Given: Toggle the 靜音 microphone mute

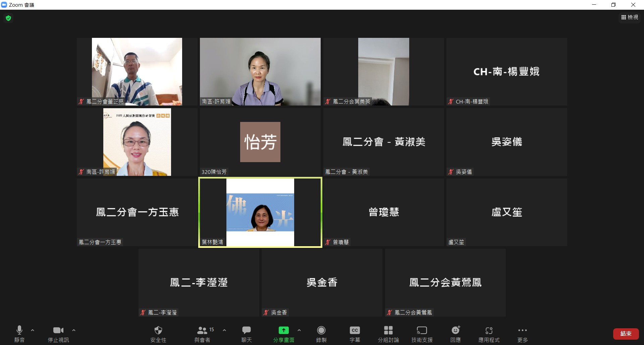Looking at the screenshot, I should [19, 331].
